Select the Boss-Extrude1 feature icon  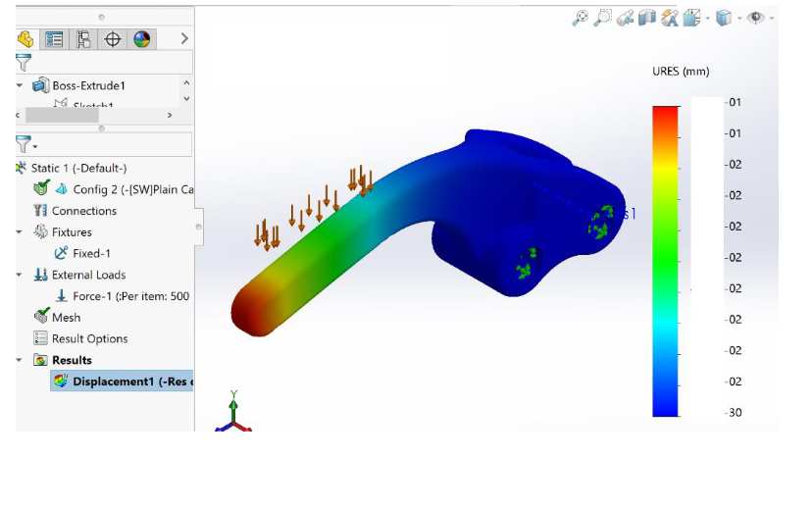pos(41,85)
